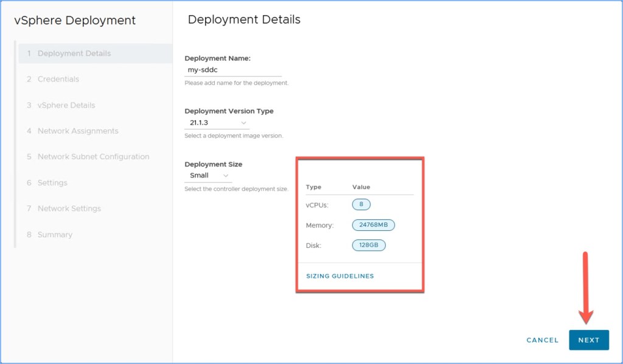The height and width of the screenshot is (364, 623).
Task: Click the 128GB disk badge
Action: click(x=368, y=246)
